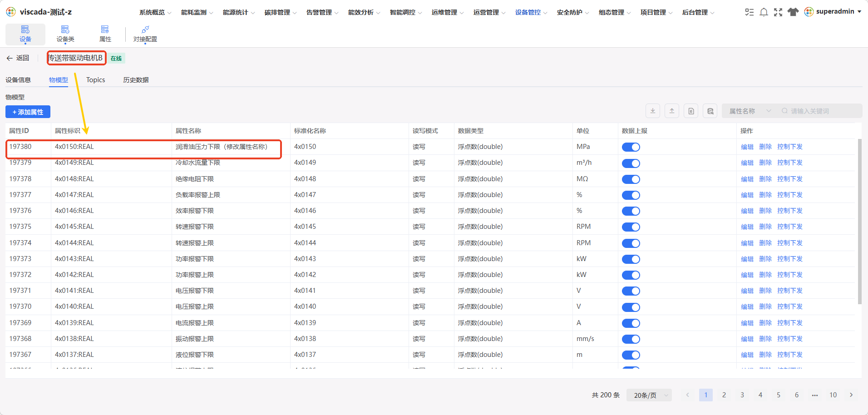Click the database search icon button
Viewport: 868px width, 415px height.
click(710, 111)
